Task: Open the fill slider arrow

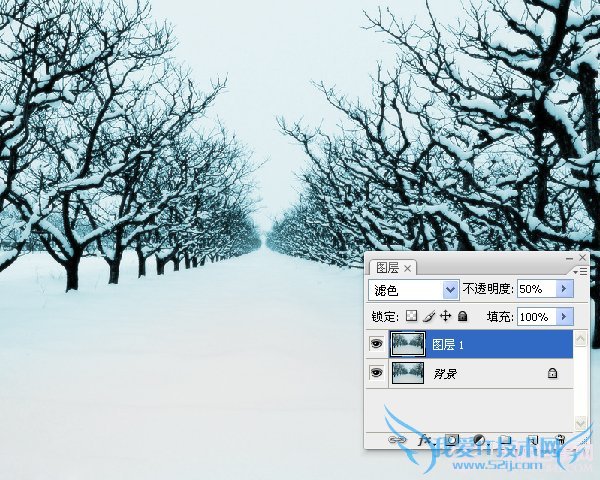Action: pos(564,317)
